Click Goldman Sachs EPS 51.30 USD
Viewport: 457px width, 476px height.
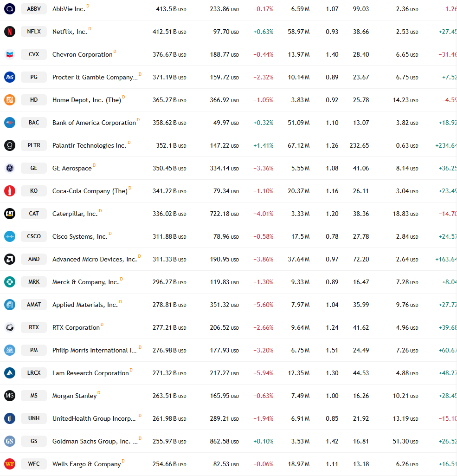(x=406, y=441)
